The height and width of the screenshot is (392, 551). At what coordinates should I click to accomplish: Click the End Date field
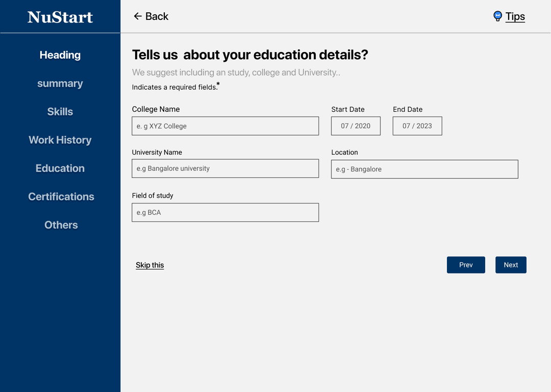pyautogui.click(x=417, y=126)
